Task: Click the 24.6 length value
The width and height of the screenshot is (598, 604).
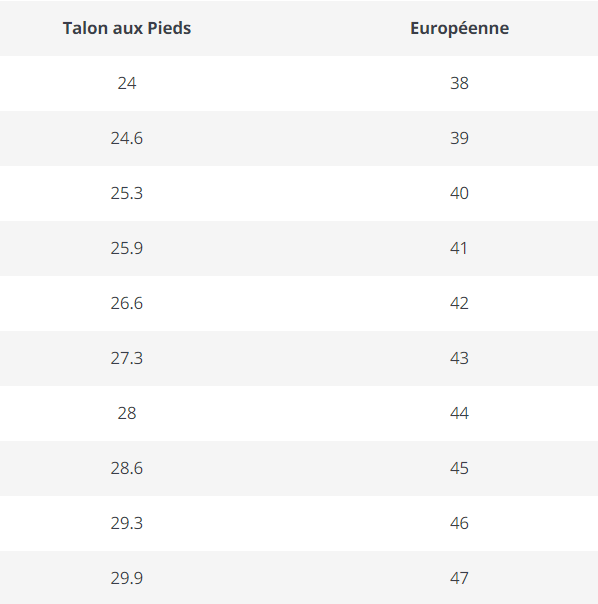Action: coord(127,138)
